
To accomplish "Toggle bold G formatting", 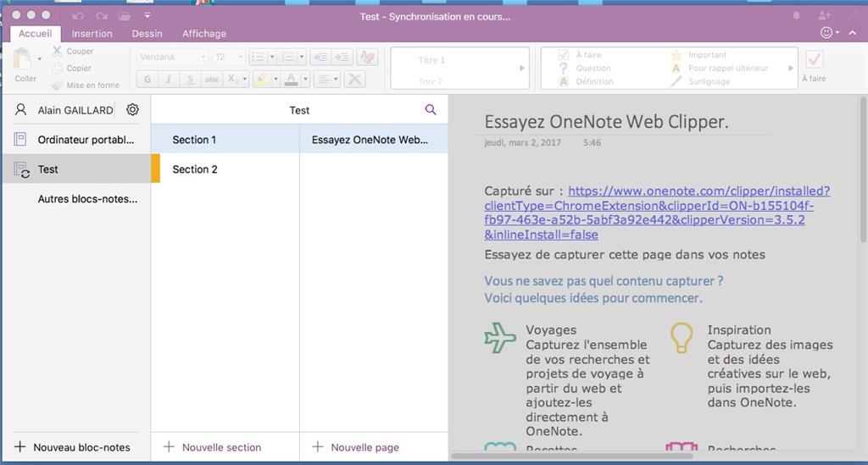I will [147, 80].
